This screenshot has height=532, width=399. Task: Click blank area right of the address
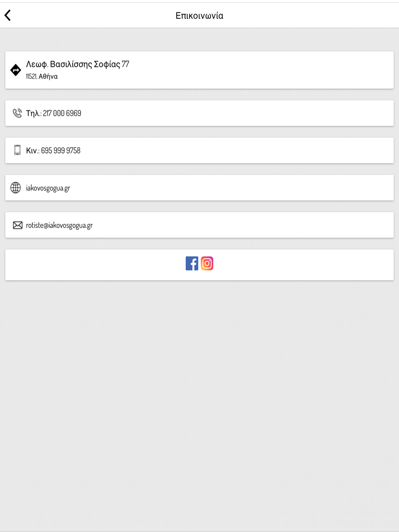pyautogui.click(x=259, y=70)
